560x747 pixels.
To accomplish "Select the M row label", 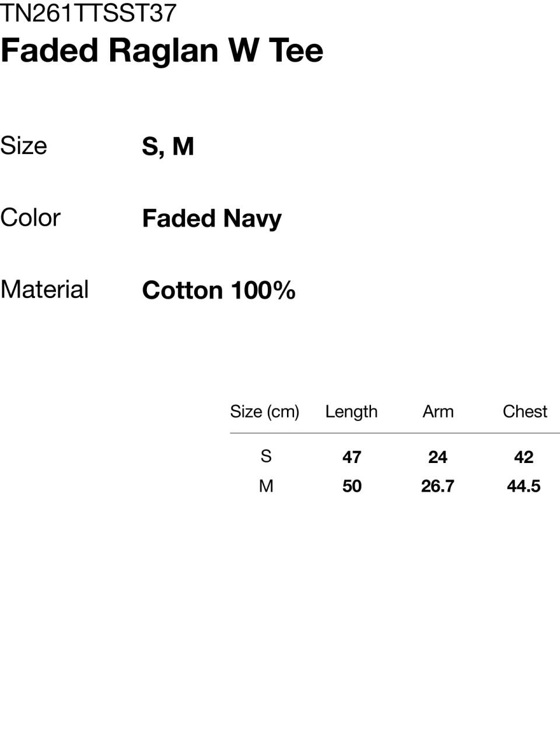I will [x=266, y=486].
